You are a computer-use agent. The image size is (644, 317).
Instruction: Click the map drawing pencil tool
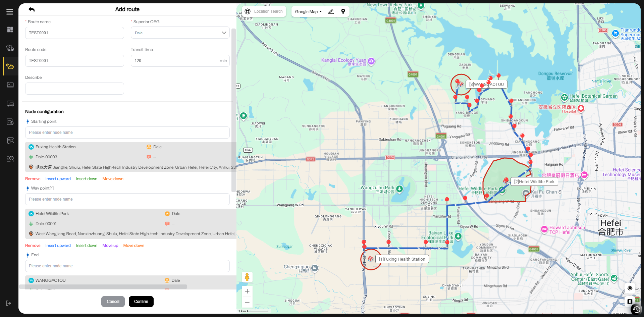[331, 11]
